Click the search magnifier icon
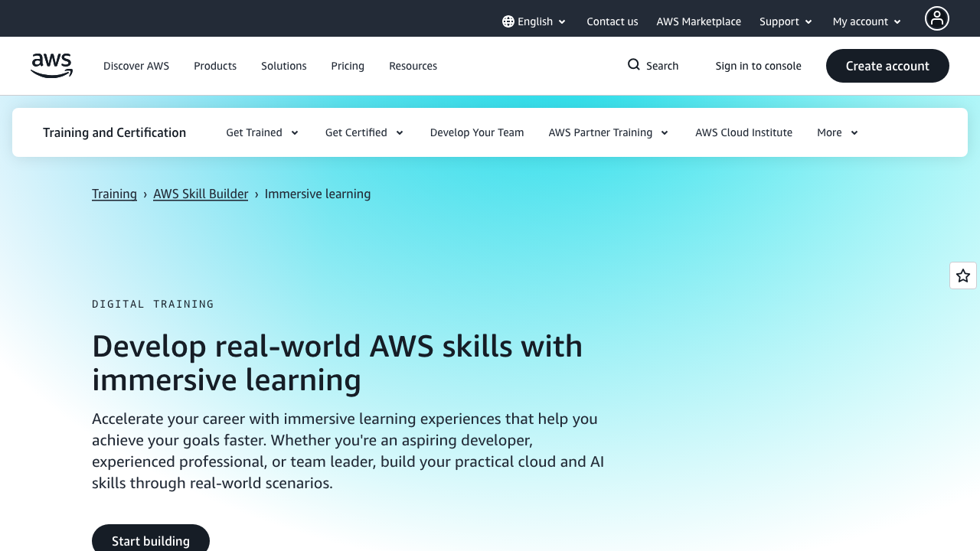The width and height of the screenshot is (980, 551). coord(634,64)
